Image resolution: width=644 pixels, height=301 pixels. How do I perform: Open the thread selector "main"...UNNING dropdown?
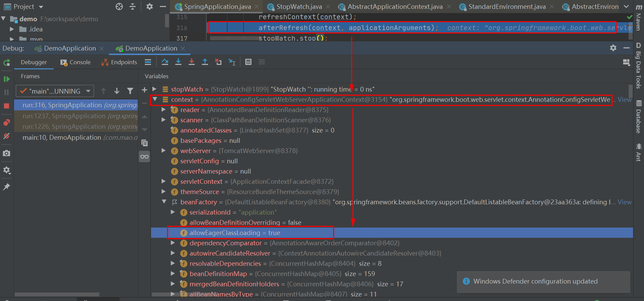tap(55, 91)
